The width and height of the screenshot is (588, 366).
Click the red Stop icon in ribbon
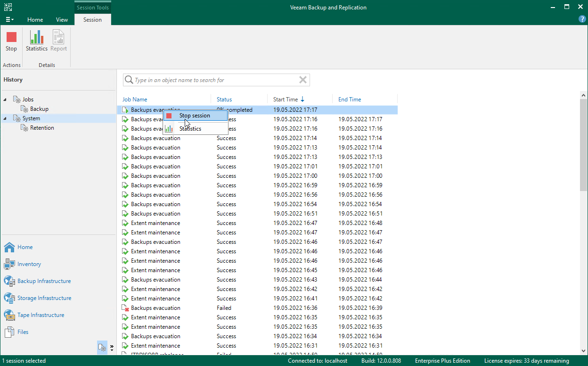click(11, 38)
